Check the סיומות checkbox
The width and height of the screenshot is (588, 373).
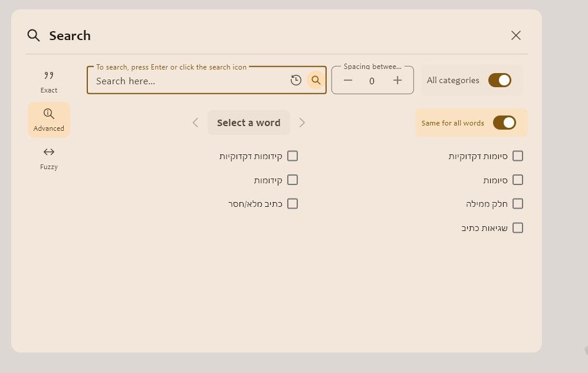[x=518, y=180]
